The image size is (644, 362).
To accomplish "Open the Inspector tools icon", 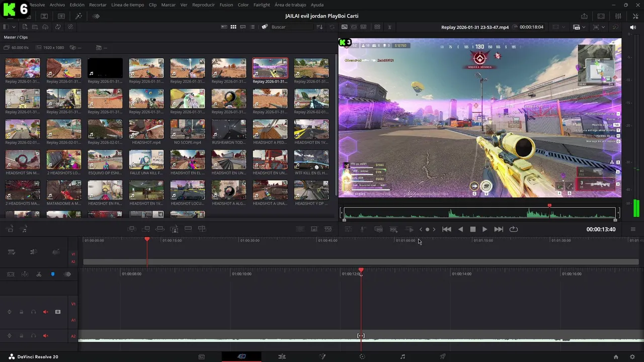I will [x=635, y=16].
